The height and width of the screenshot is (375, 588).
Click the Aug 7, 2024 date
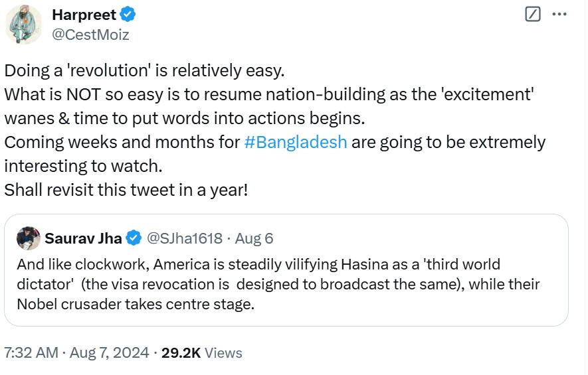coord(110,352)
